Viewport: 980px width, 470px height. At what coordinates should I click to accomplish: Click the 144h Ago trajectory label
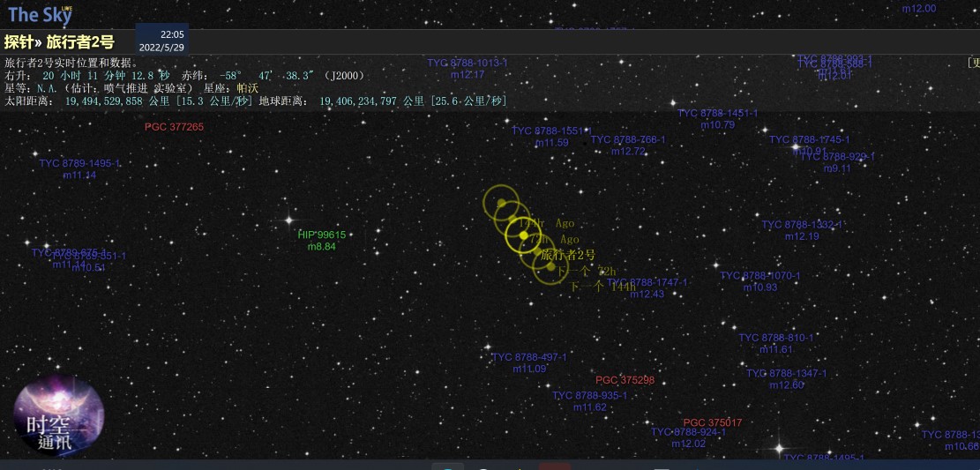pos(546,223)
